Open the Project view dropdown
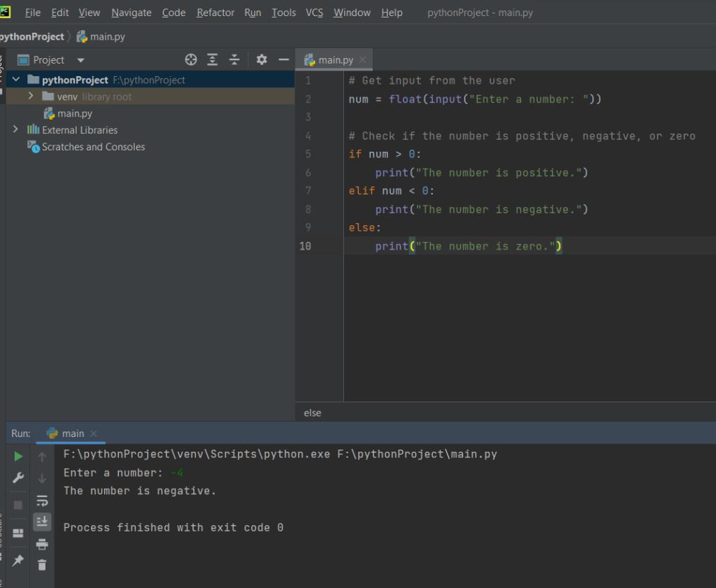The image size is (716, 588). 80,61
